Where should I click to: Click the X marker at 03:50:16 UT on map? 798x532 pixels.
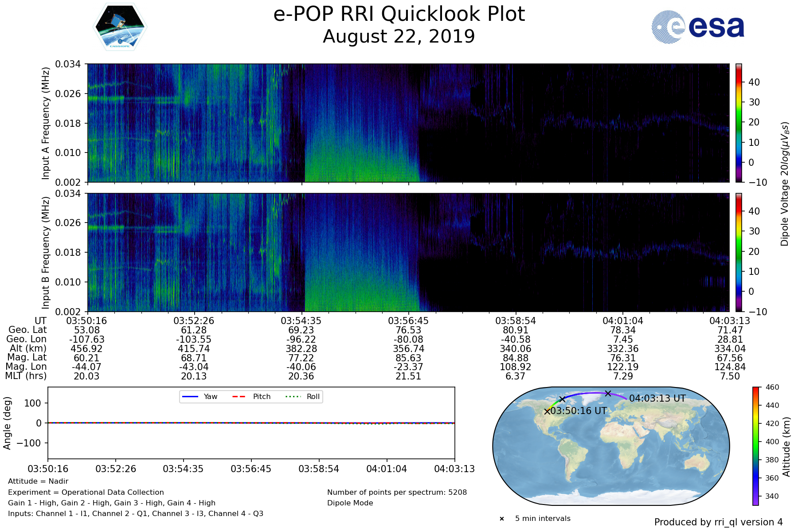point(547,411)
